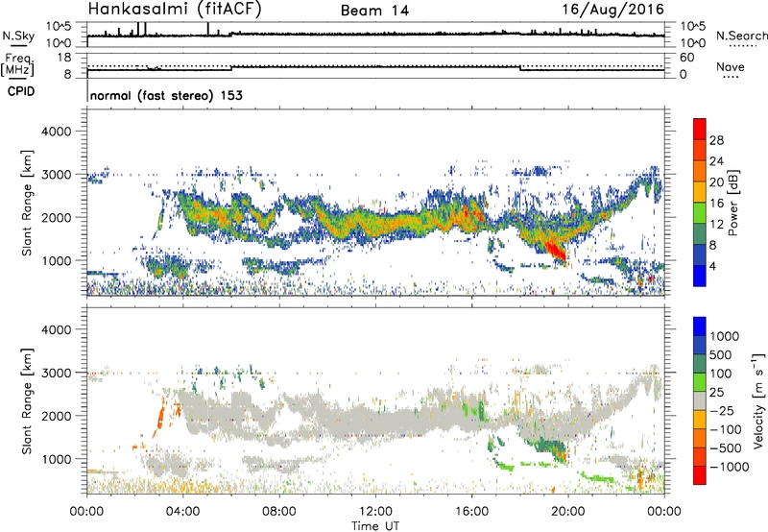Image resolution: width=768 pixels, height=532 pixels.
Task: Click '3000' tick on velocity panel axis
Action: pyautogui.click(x=56, y=373)
